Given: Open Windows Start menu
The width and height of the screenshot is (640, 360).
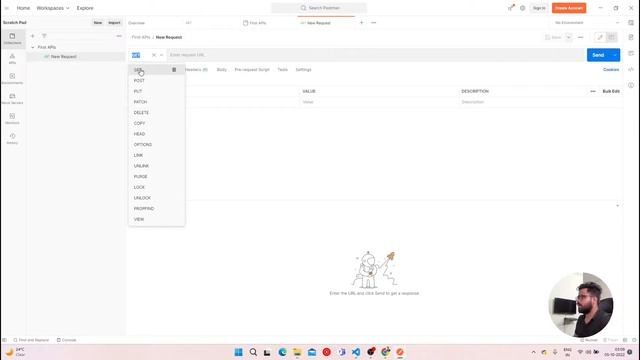Looking at the screenshot, I should click(238, 352).
